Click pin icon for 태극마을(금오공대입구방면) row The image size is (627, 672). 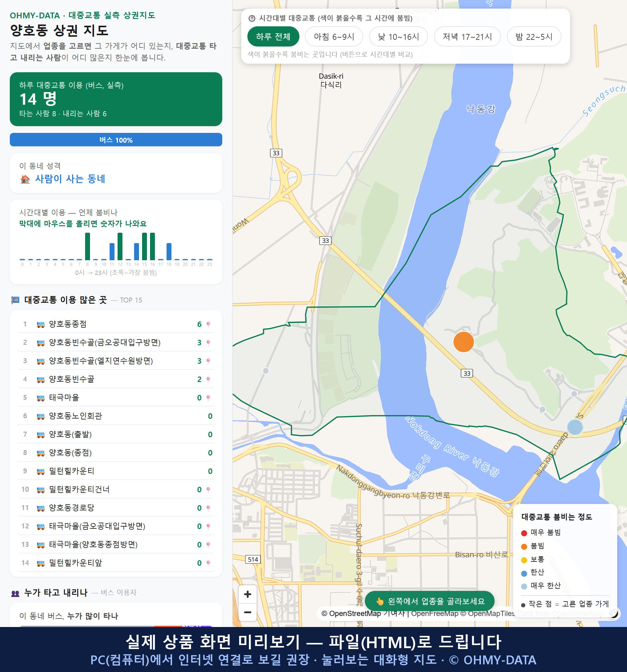point(208,526)
